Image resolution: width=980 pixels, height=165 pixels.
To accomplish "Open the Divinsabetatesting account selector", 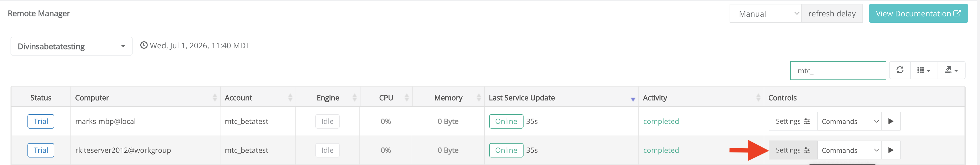I will point(72,46).
